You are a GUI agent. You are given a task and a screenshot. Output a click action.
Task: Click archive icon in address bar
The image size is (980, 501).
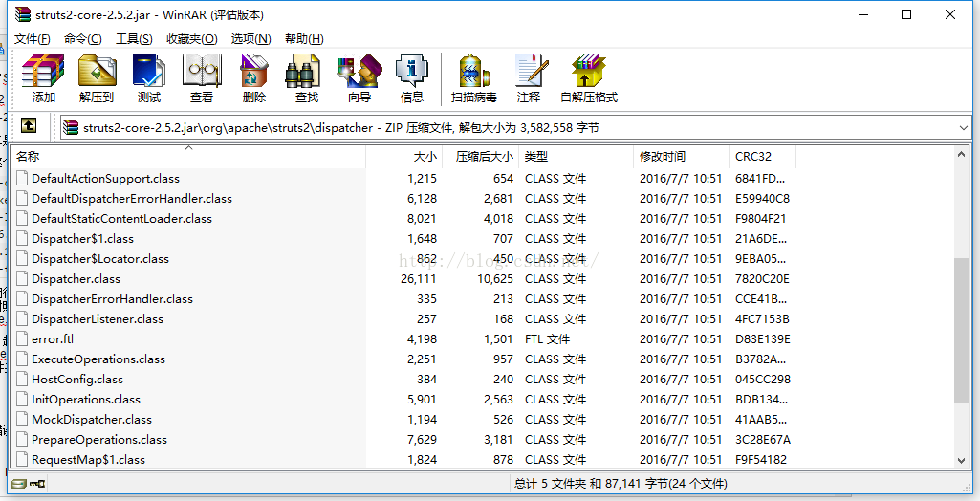click(72, 127)
